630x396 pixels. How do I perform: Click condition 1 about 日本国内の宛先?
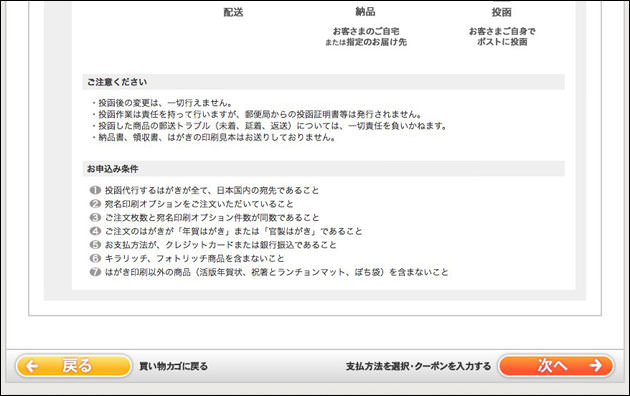click(212, 190)
